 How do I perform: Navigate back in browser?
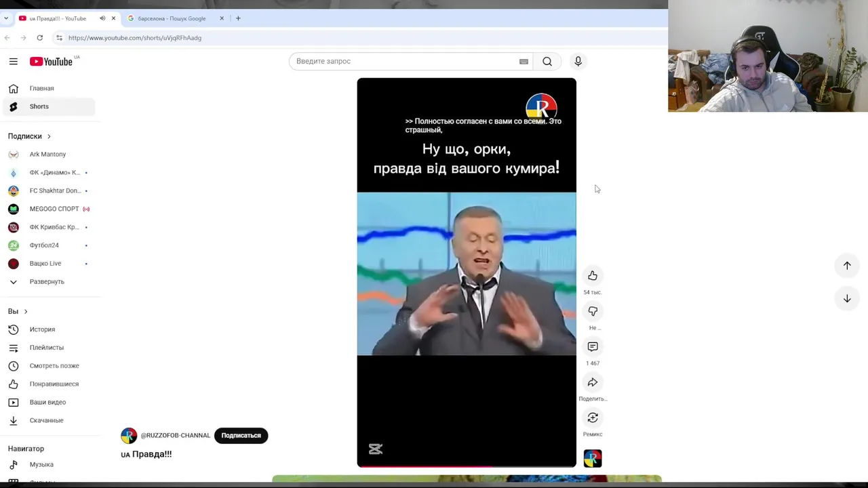click(7, 38)
